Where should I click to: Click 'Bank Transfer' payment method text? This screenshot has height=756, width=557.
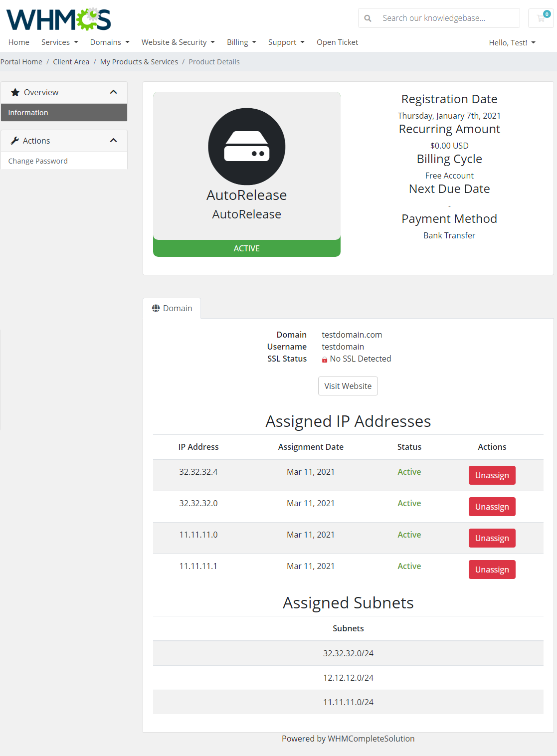point(449,235)
